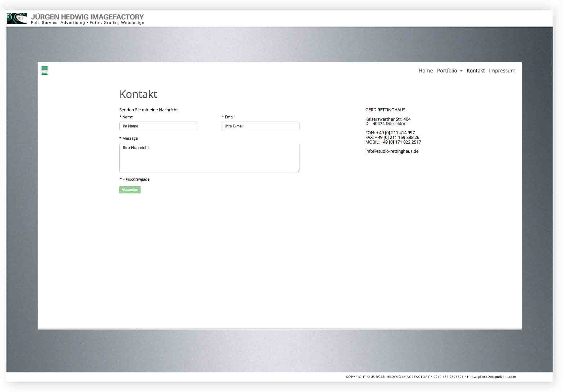Click the large Kontakt page heading
The width and height of the screenshot is (563, 392).
pos(138,94)
